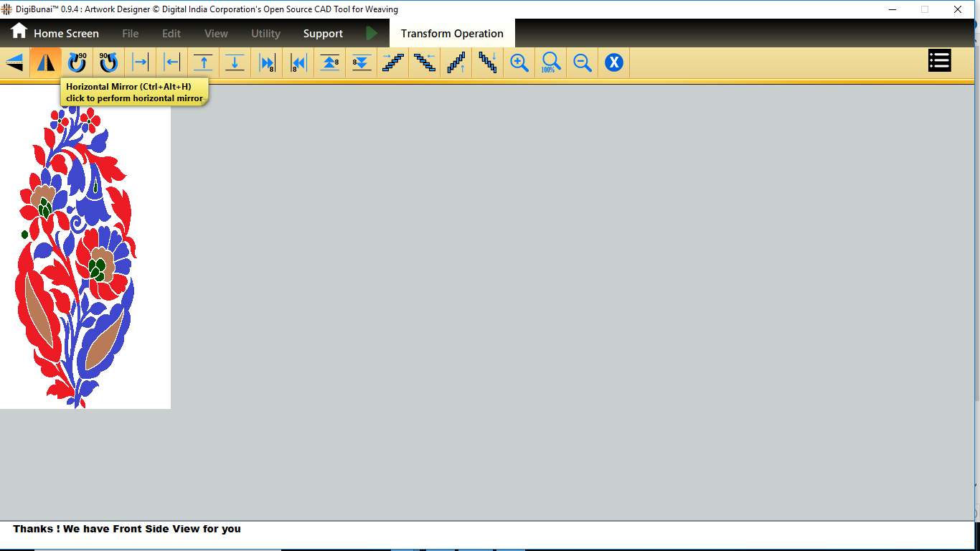This screenshot has width=980, height=551.
Task: Move artwork left with arrow-to-bar icon
Action: [172, 62]
